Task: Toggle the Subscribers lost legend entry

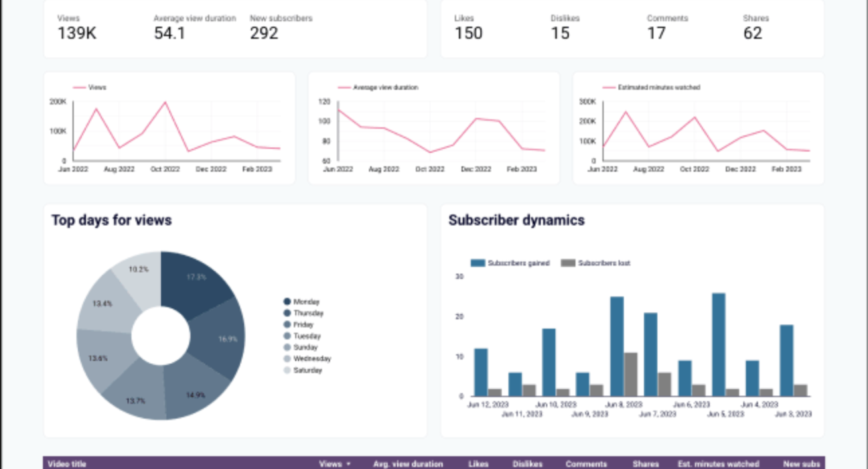Action: [595, 263]
